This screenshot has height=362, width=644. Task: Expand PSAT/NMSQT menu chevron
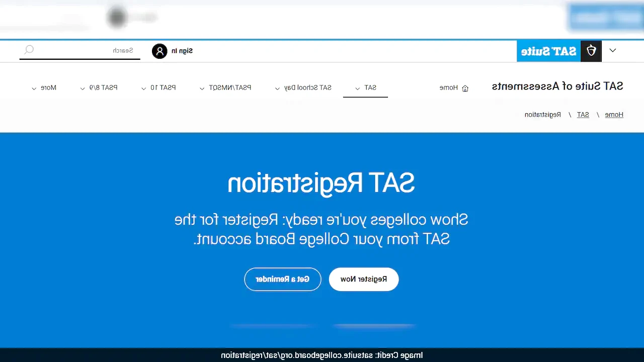(202, 88)
